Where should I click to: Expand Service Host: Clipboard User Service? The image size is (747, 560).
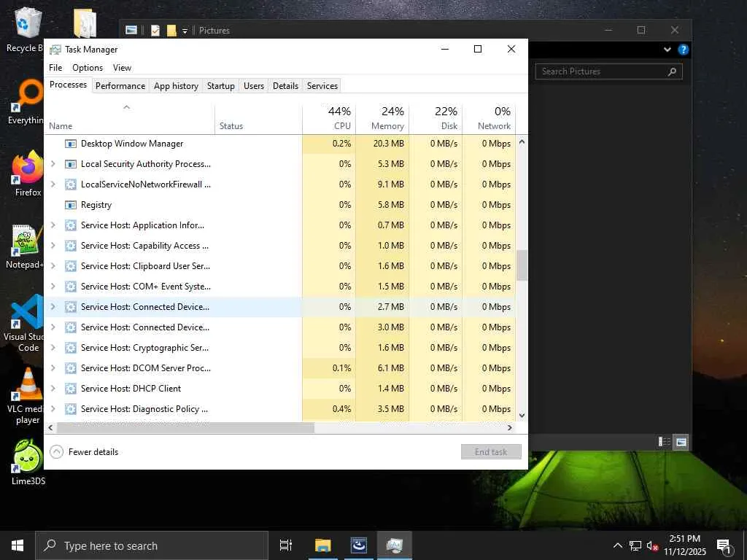(53, 266)
